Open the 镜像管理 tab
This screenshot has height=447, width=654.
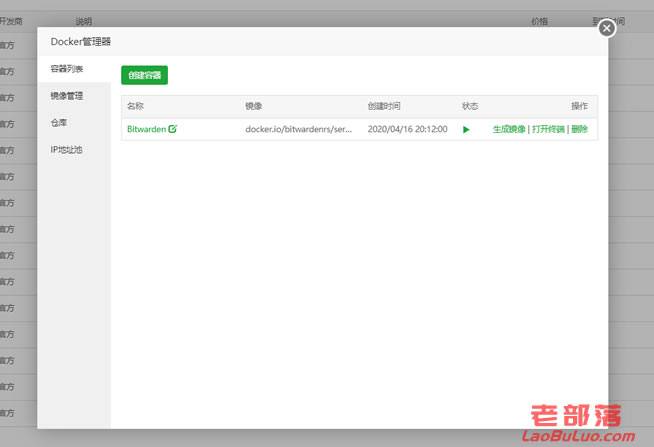tap(67, 96)
